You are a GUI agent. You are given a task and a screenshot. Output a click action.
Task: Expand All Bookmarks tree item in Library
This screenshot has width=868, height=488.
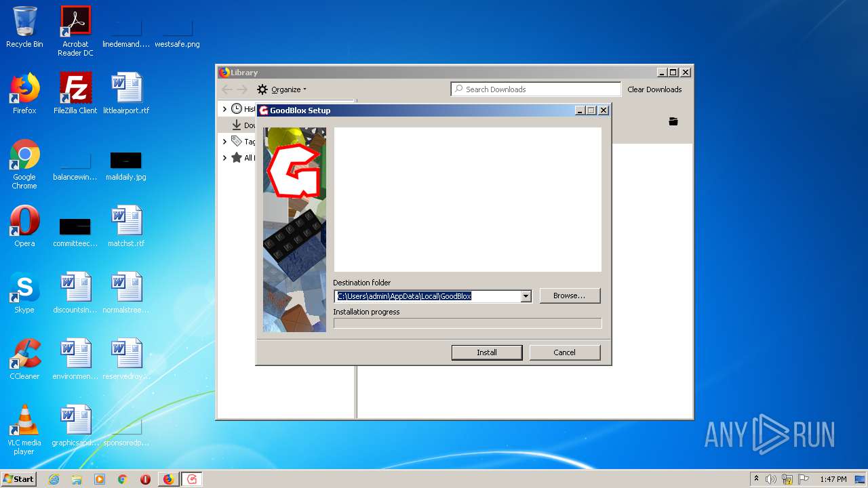click(224, 157)
